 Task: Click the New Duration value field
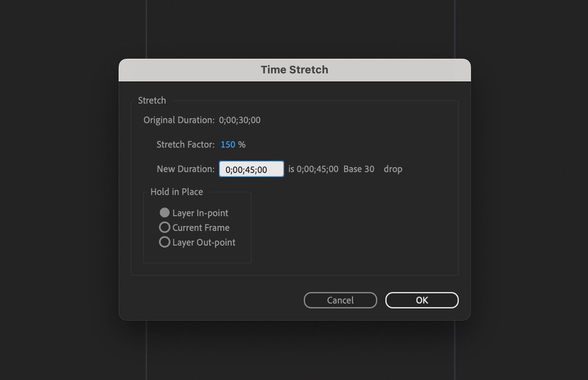point(251,169)
